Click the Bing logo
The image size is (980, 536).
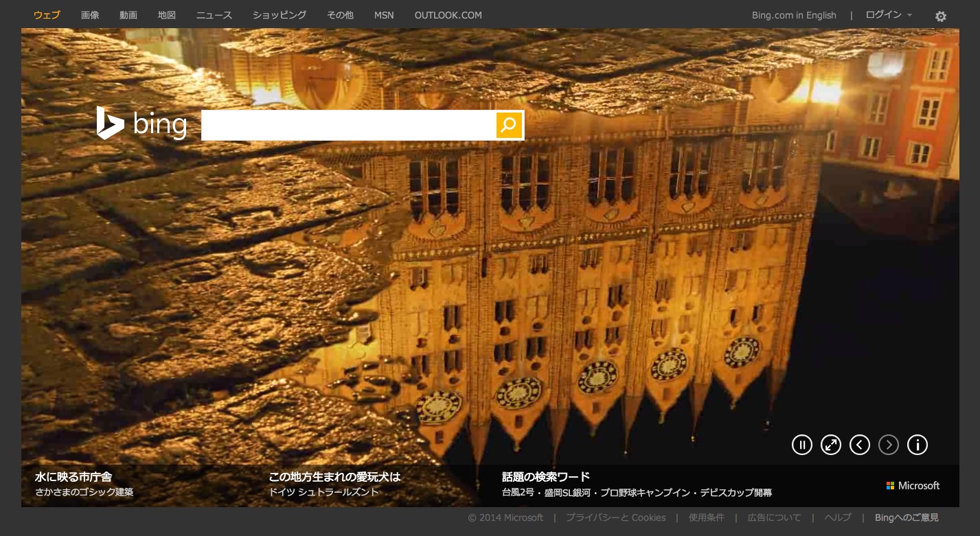pyautogui.click(x=142, y=124)
